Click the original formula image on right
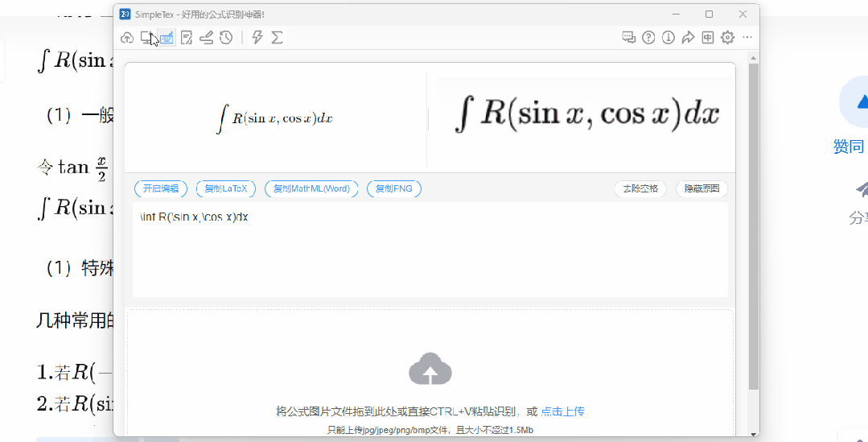This screenshot has height=442, width=868. (586, 114)
